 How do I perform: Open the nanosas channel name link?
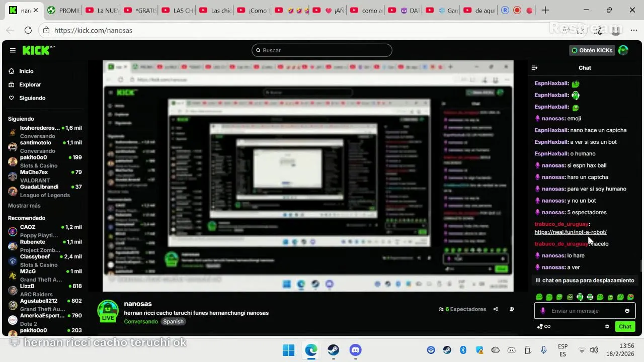(138, 304)
